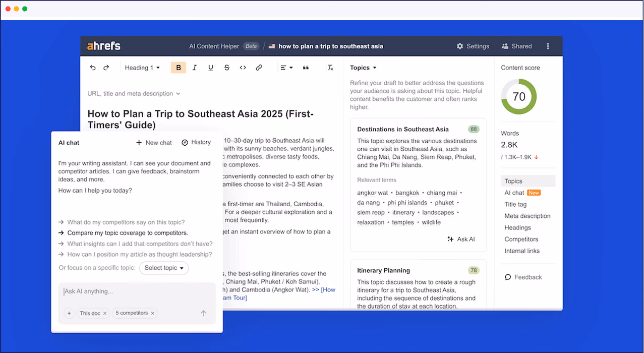Focus the 'Ask AI anything' input field
The image size is (644, 353).
137,292
